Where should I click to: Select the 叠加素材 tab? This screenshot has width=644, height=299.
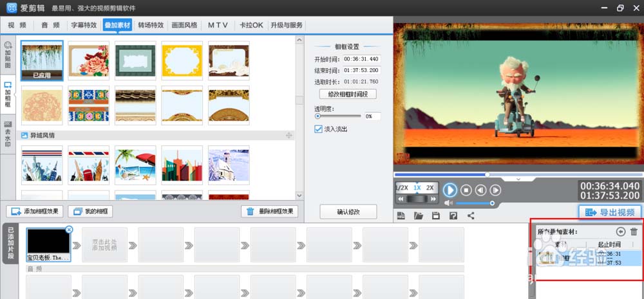(x=117, y=25)
